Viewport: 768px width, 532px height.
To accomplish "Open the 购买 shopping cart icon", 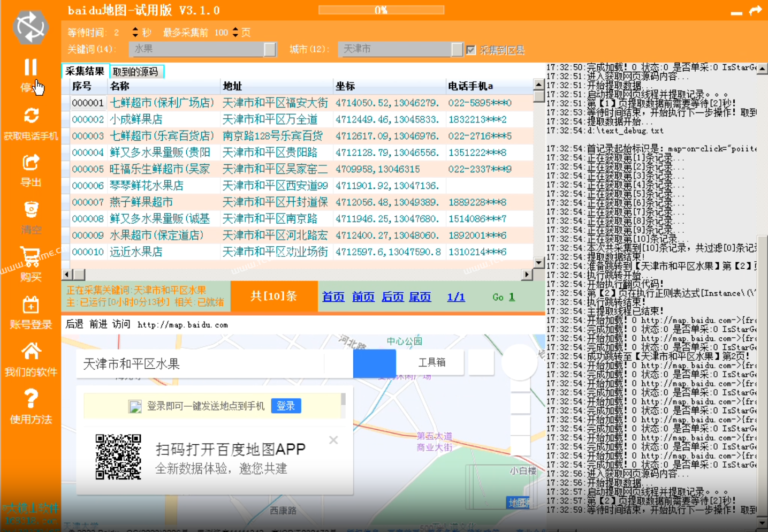I will (x=31, y=256).
